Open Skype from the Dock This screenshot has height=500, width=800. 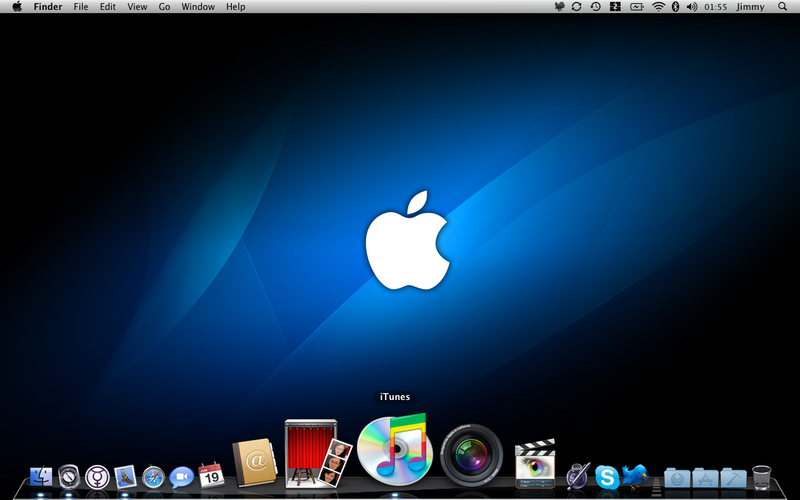click(607, 478)
